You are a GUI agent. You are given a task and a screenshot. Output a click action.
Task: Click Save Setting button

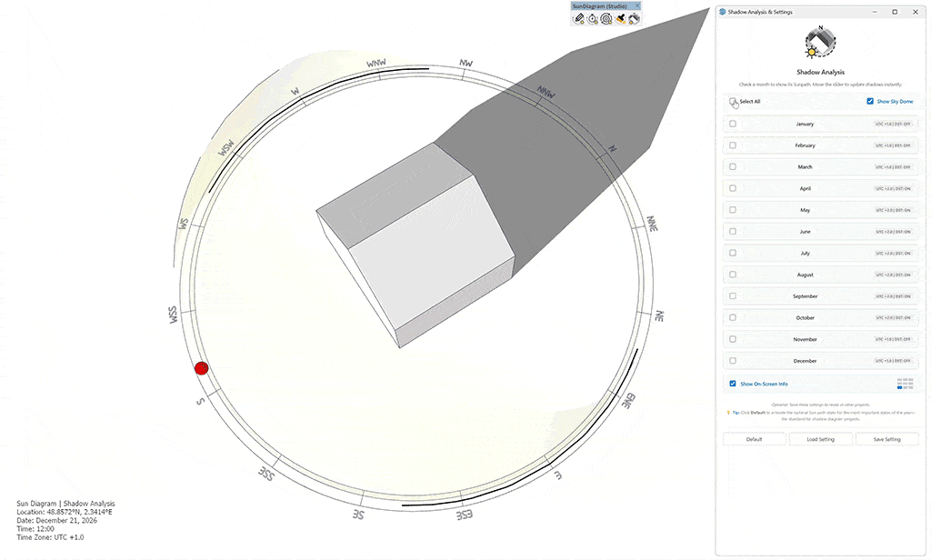pos(886,439)
